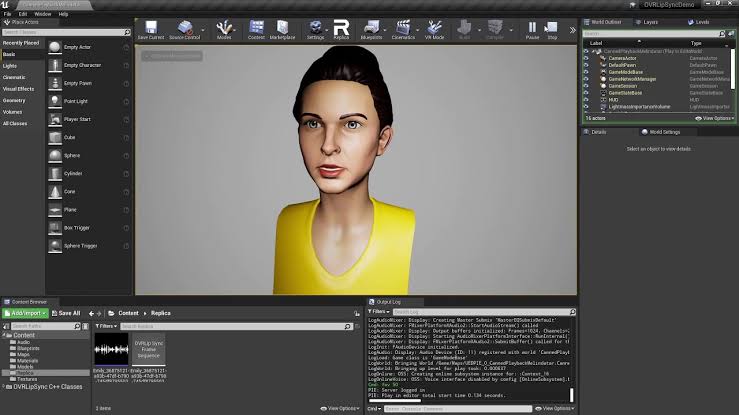
Task: Toggle visibility of GameModeBase in outliner
Action: point(587,72)
